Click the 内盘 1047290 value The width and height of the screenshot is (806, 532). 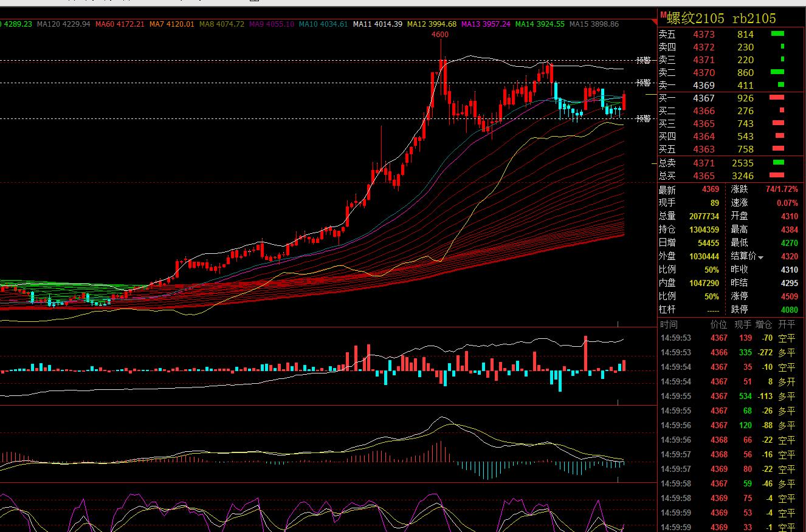704,283
